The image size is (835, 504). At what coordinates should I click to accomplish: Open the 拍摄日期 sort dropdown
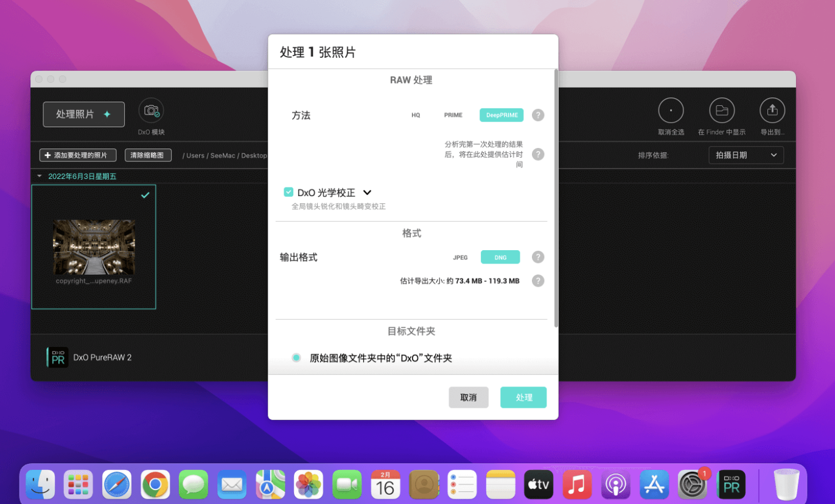[746, 155]
